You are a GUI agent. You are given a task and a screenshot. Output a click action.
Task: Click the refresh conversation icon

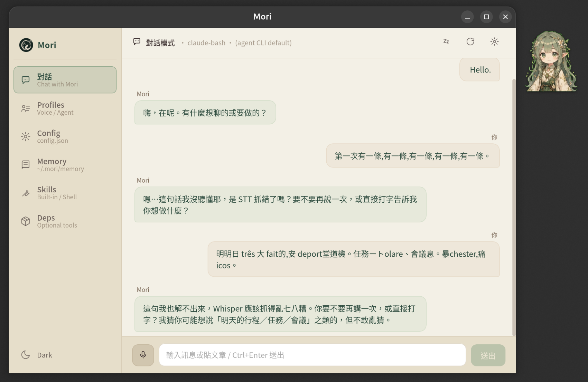click(x=470, y=41)
